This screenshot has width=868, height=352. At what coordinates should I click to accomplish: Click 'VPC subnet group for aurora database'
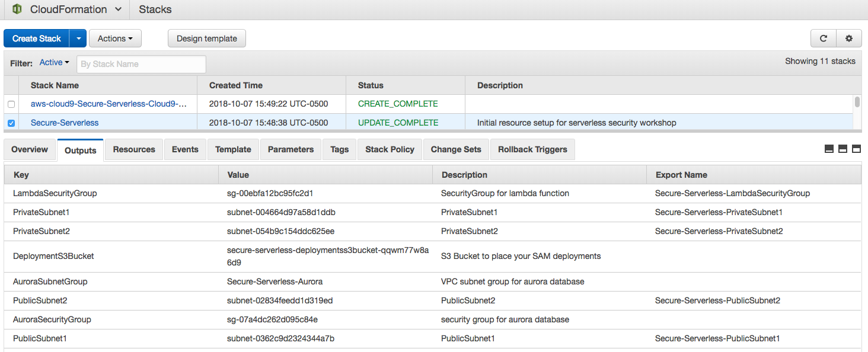(x=513, y=281)
